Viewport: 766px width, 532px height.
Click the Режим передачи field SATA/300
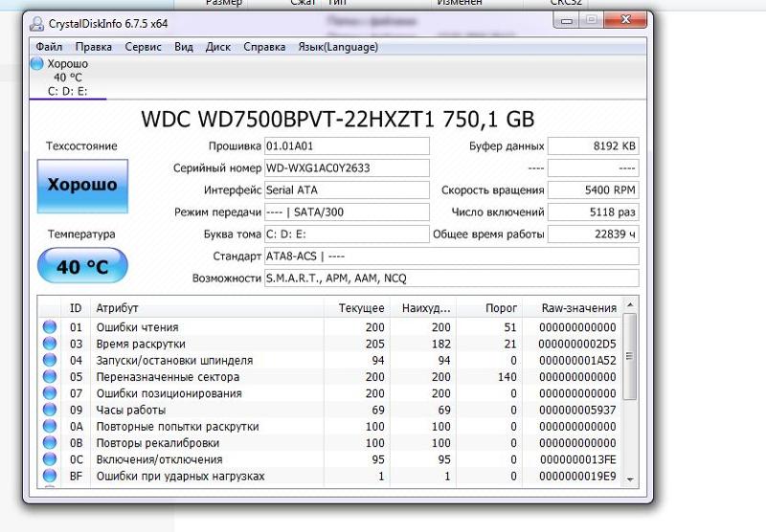(347, 211)
